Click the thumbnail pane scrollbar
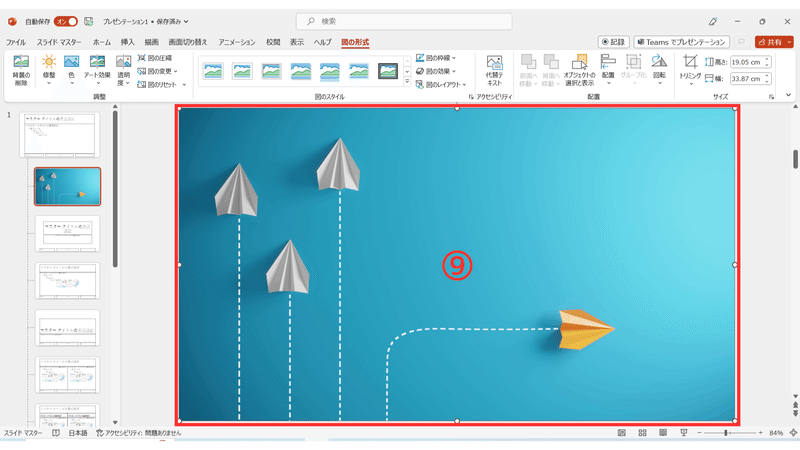Screen dimensions: 800x450 tap(115, 189)
